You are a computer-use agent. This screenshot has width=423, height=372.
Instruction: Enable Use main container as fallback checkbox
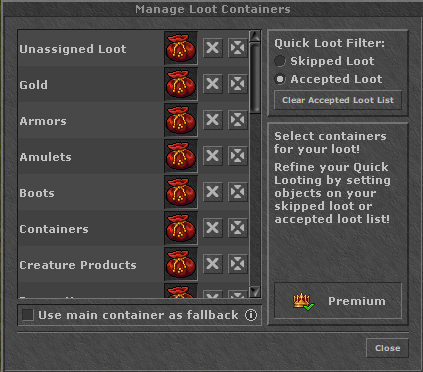point(28,315)
